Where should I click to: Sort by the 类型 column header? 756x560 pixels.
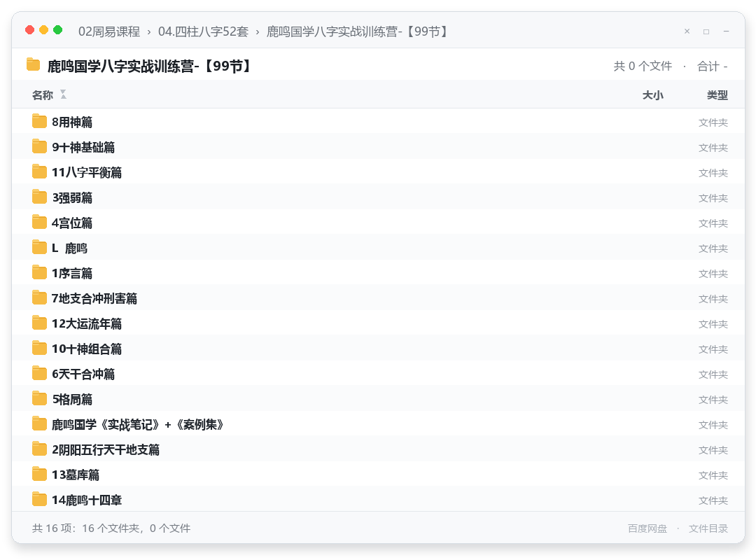click(717, 95)
